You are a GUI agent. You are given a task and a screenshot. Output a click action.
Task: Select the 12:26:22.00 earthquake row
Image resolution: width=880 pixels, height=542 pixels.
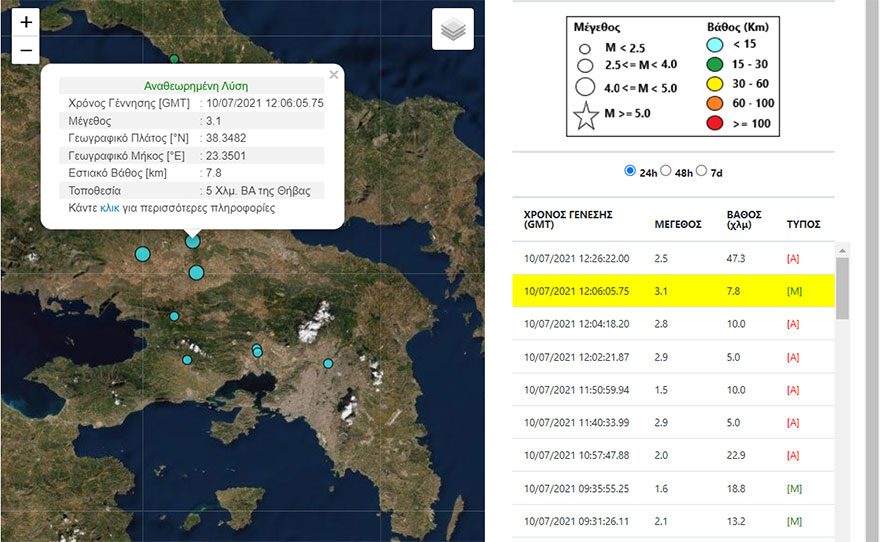pos(673,259)
